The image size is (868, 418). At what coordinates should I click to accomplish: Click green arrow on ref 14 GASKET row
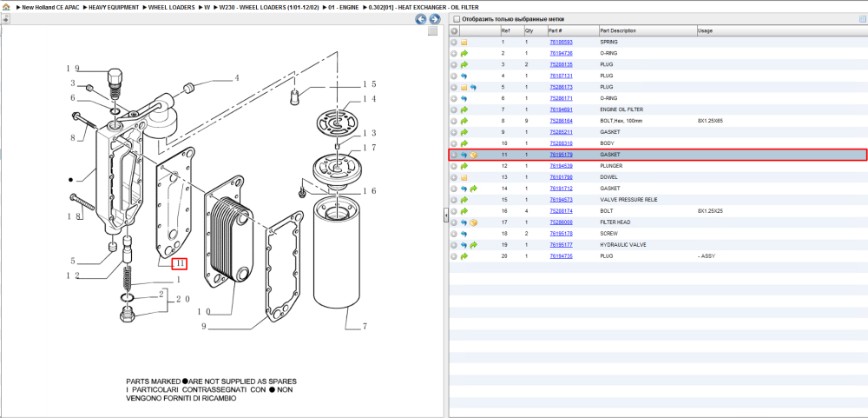473,189
